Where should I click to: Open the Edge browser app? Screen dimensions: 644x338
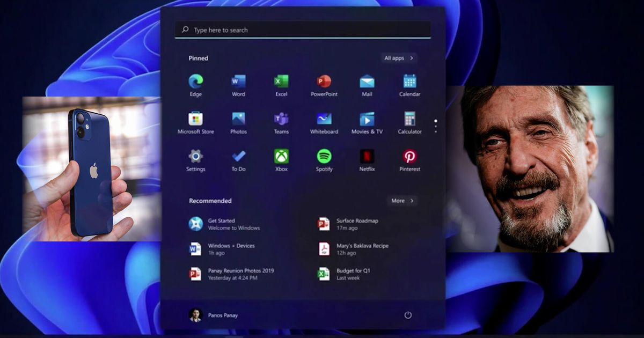click(195, 82)
